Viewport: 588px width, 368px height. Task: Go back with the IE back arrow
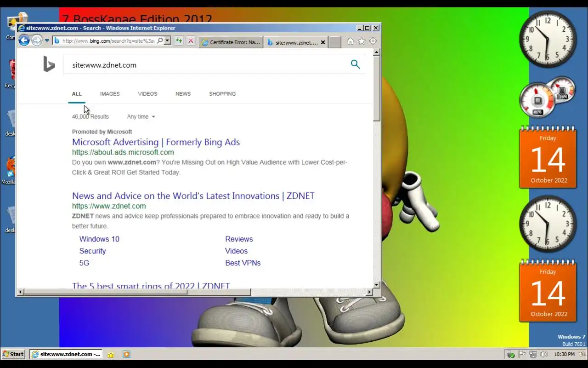click(24, 40)
